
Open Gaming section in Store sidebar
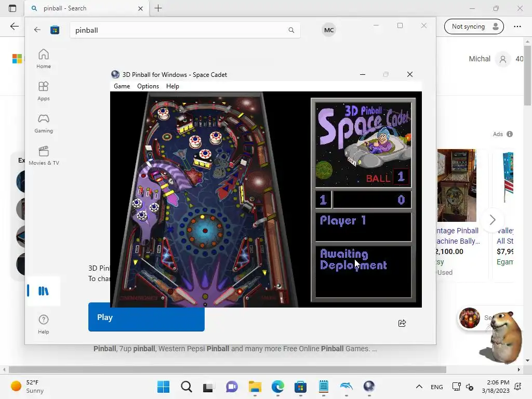tap(44, 123)
